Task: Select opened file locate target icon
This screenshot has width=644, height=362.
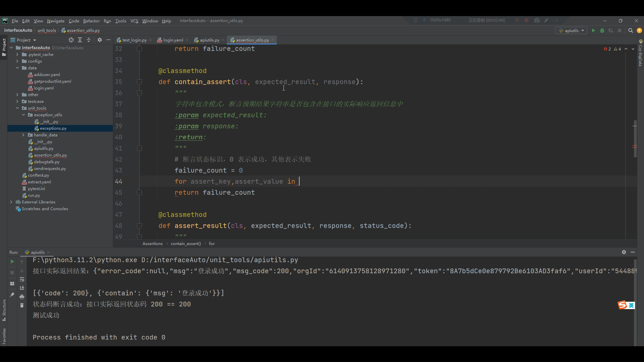Action: click(71, 40)
